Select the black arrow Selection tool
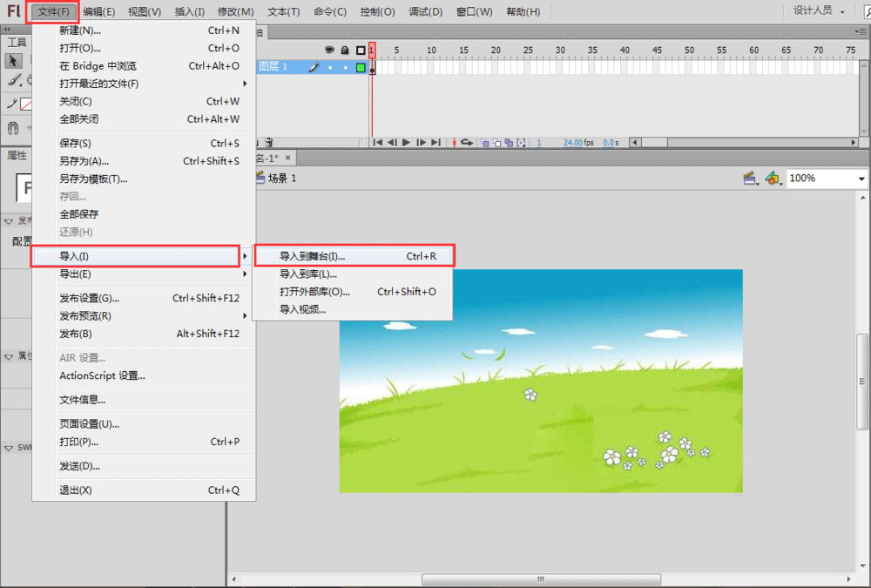This screenshot has height=588, width=871. click(14, 60)
